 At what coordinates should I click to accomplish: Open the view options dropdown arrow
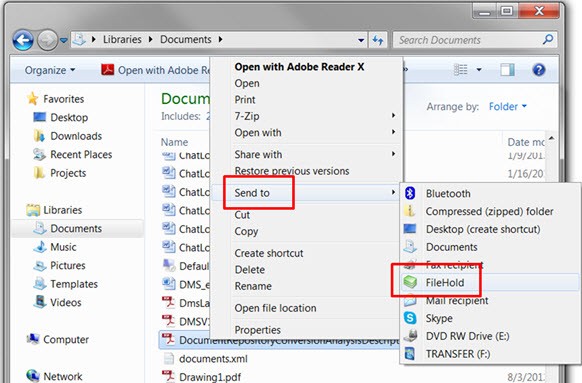[479, 69]
